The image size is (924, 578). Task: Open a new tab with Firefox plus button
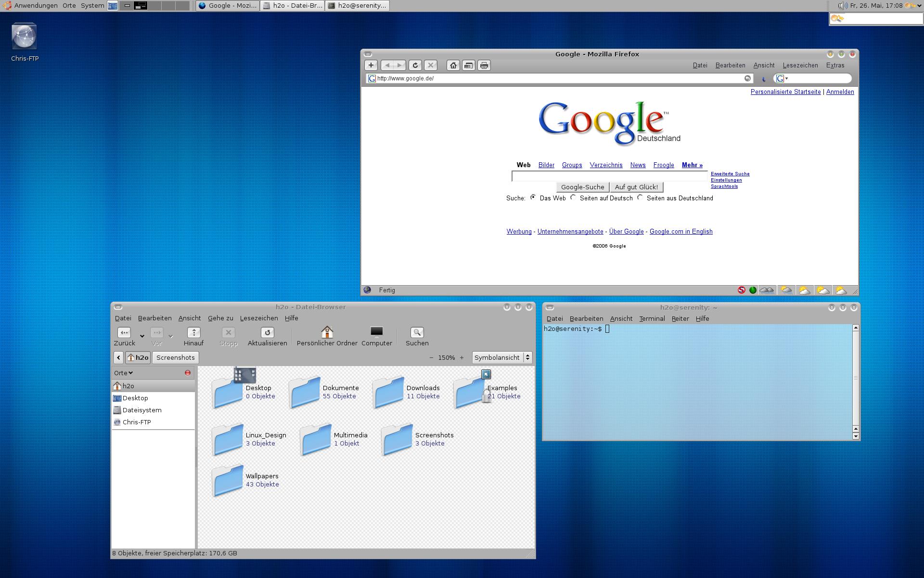click(x=371, y=65)
